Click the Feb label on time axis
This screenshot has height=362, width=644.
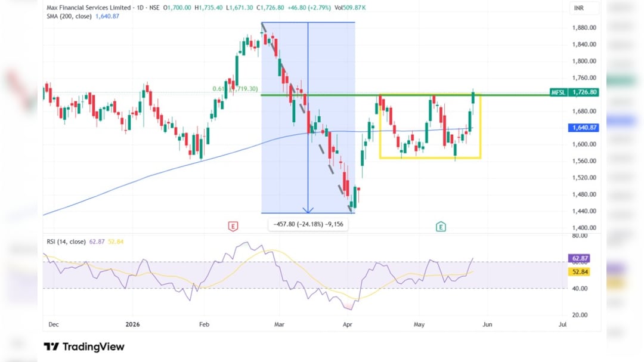[x=204, y=324]
